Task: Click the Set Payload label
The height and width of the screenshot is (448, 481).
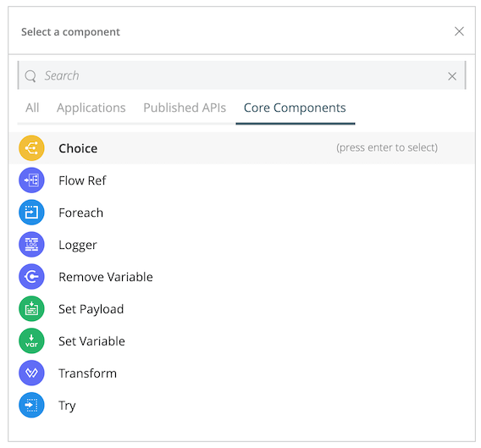Action: 91,309
